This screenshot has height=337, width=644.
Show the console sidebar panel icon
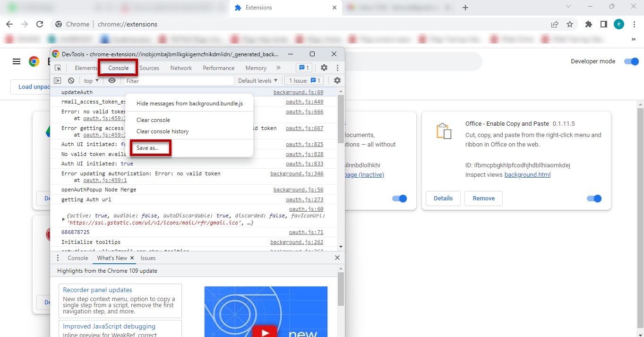pyautogui.click(x=58, y=81)
